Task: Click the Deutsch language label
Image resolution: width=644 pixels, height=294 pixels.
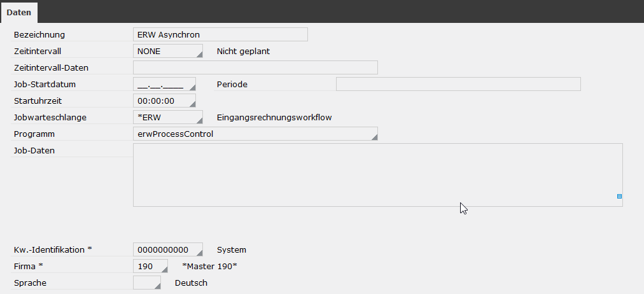Action: (191, 283)
